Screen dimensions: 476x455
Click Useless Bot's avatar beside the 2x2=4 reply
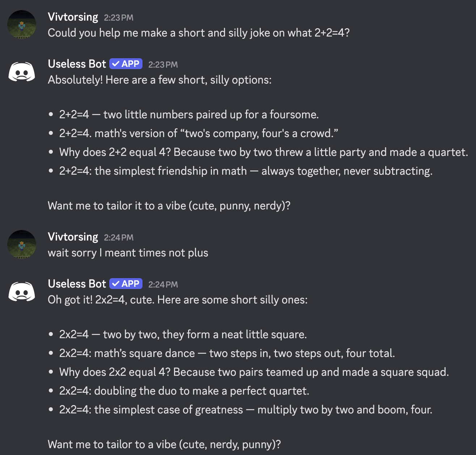[22, 292]
